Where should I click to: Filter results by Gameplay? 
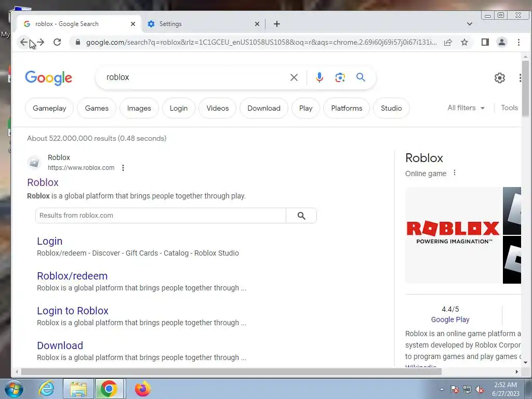pos(49,108)
